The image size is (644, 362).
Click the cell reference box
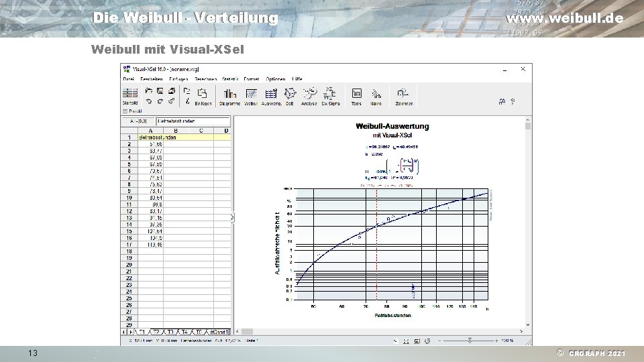coord(138,121)
